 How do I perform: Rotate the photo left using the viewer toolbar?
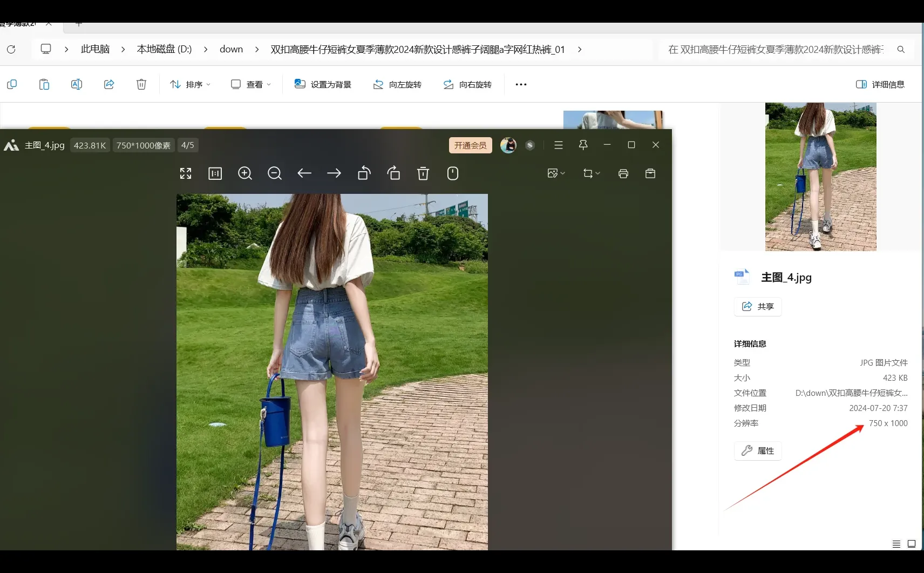364,173
